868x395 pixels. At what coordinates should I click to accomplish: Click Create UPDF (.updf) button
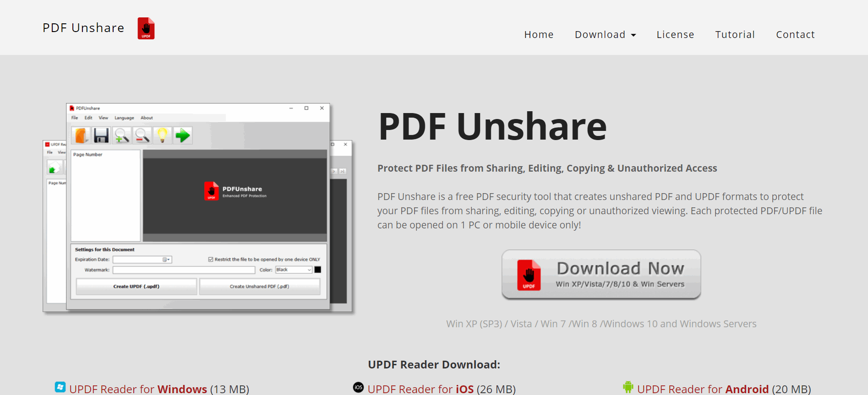coord(136,287)
